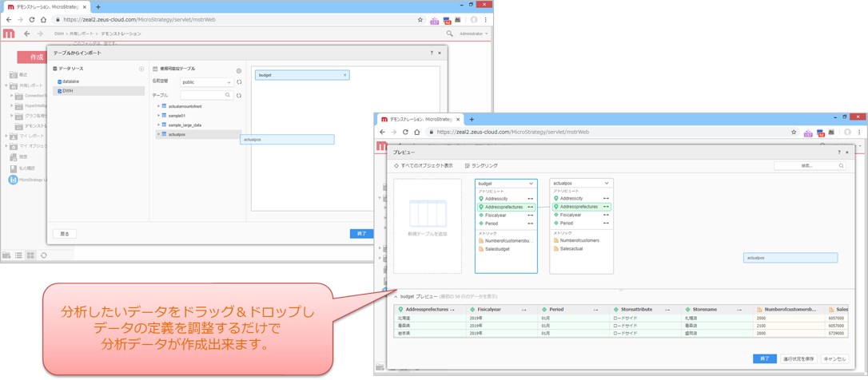The width and height of the screenshot is (868, 380).
Task: Click キャンセル button in preview dialog
Action: (x=834, y=359)
